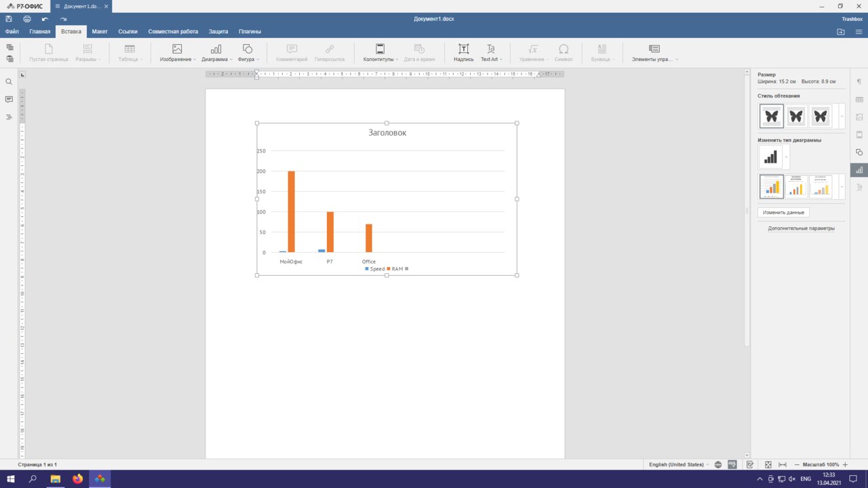868x488 pixels.
Task: Open shape settings in right sidebar
Action: coord(859,152)
